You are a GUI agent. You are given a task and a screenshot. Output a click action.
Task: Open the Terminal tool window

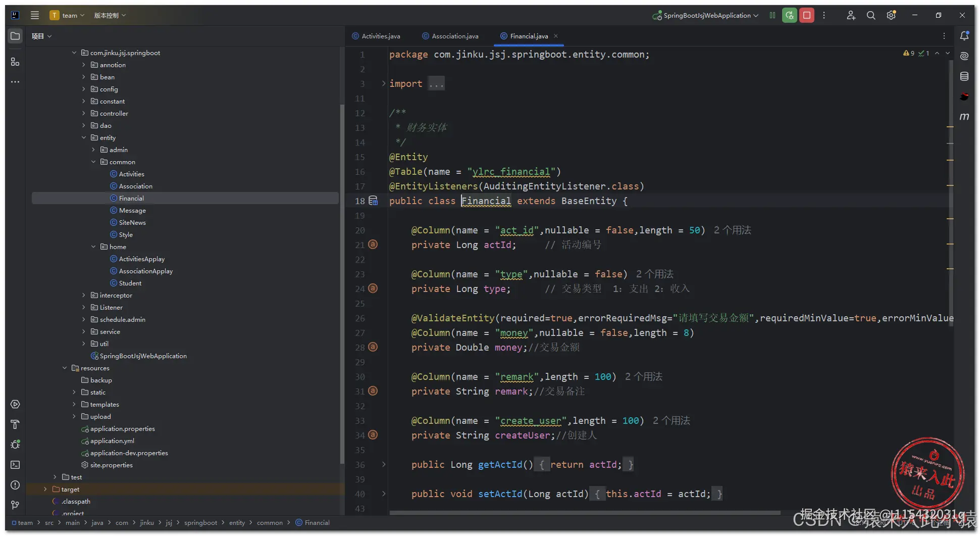click(15, 465)
